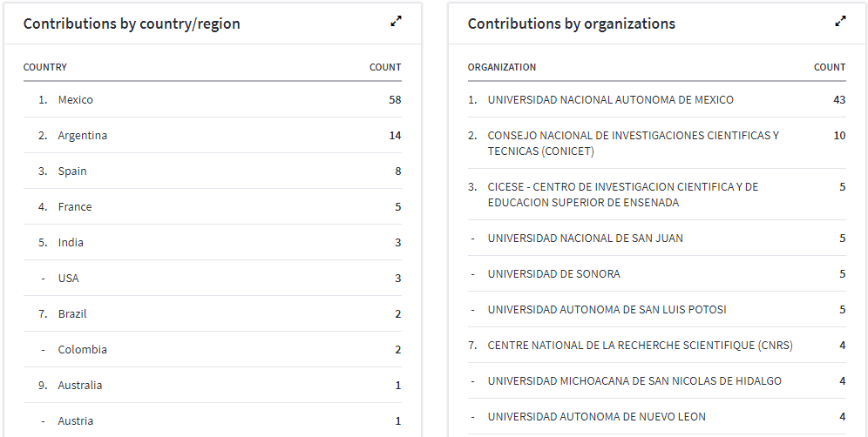
Task: Select the CICESE organization row
Action: coord(622,195)
